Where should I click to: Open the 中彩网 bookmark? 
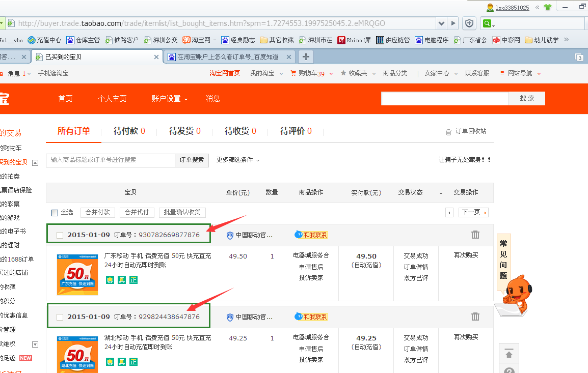(x=506, y=40)
